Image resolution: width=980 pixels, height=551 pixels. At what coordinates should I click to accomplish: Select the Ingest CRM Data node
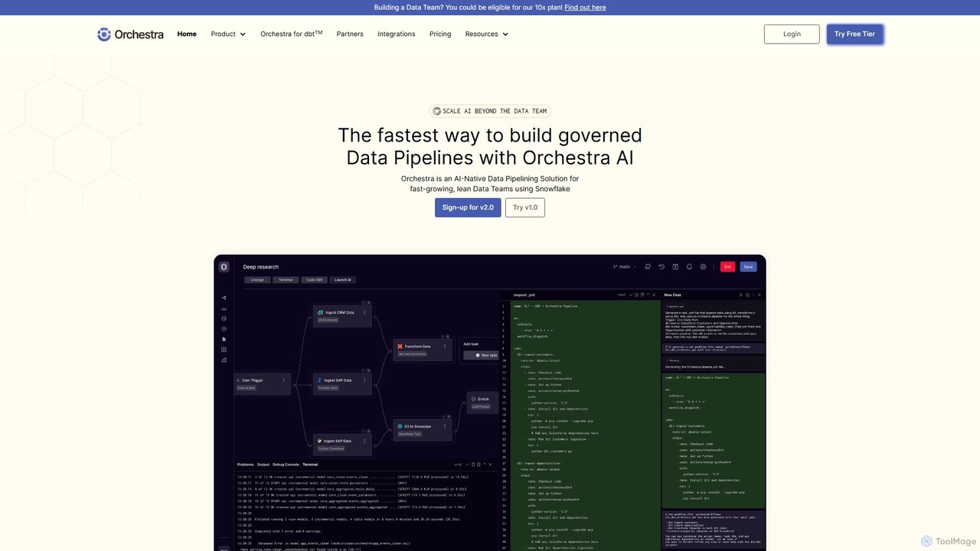pyautogui.click(x=341, y=315)
